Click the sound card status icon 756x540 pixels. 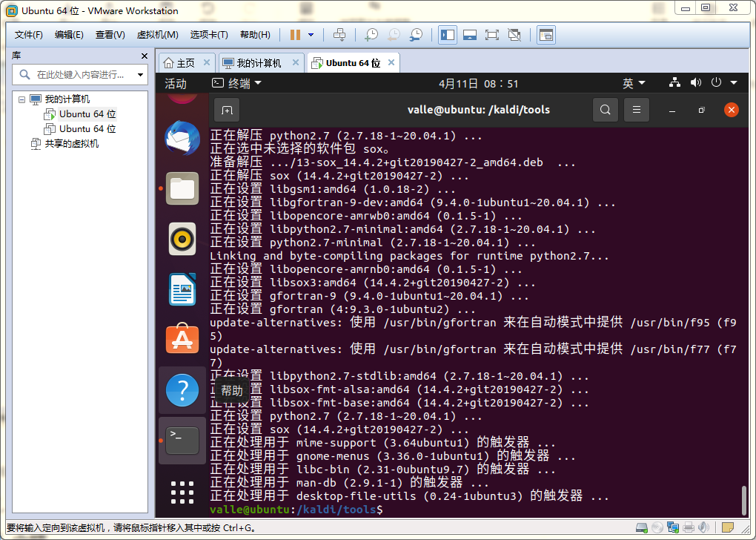pos(704,527)
